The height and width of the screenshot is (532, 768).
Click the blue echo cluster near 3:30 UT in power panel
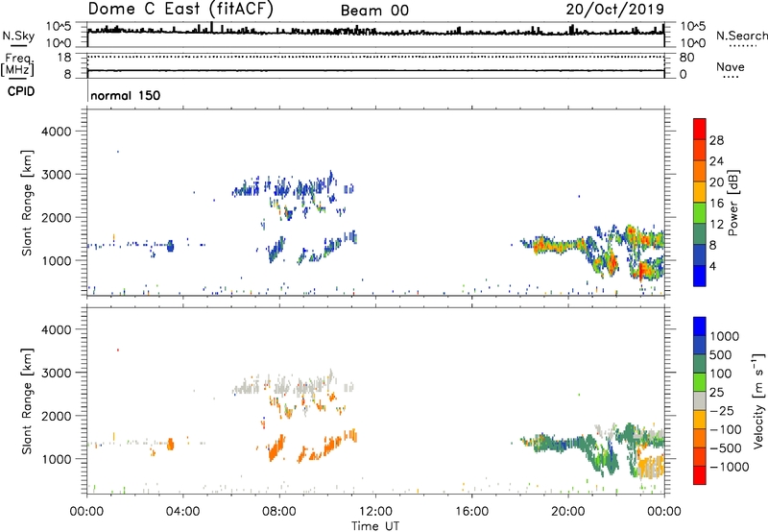pos(171,246)
